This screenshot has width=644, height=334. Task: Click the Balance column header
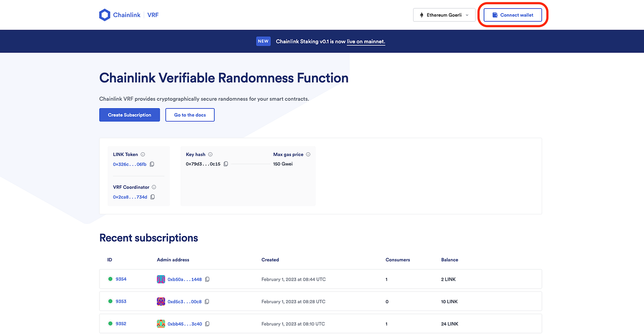[x=449, y=260]
